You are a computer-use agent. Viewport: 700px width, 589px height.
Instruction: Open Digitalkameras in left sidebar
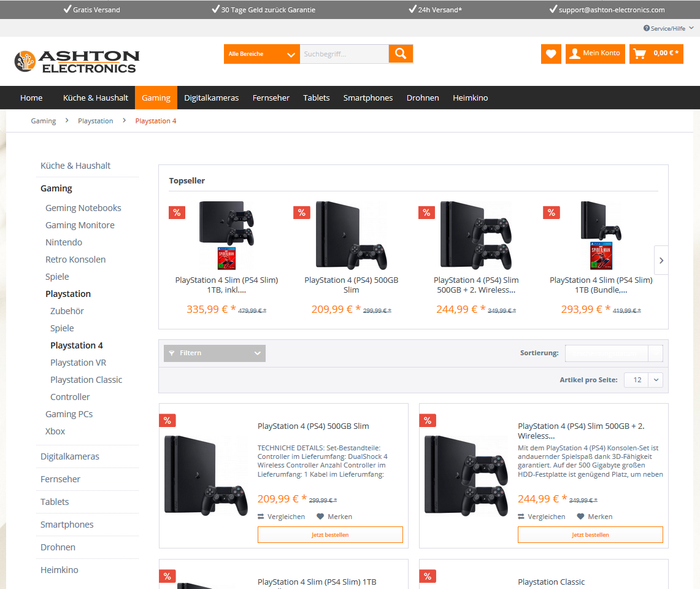tap(70, 456)
